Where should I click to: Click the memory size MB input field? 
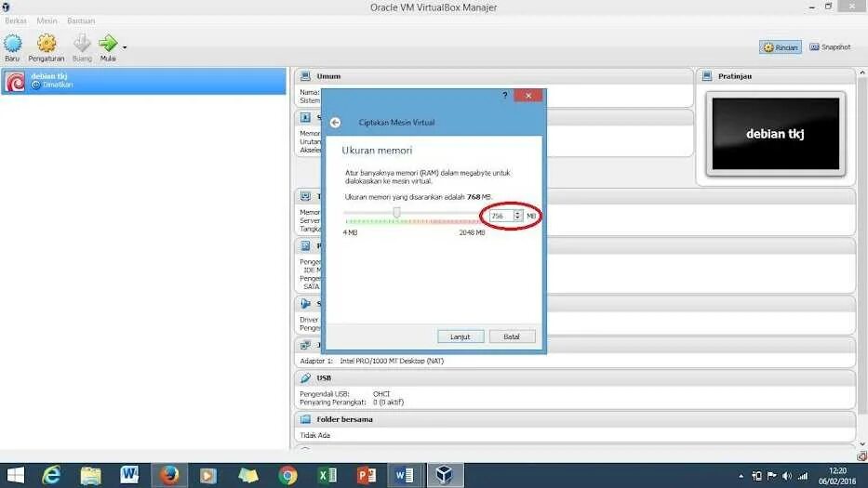click(501, 216)
